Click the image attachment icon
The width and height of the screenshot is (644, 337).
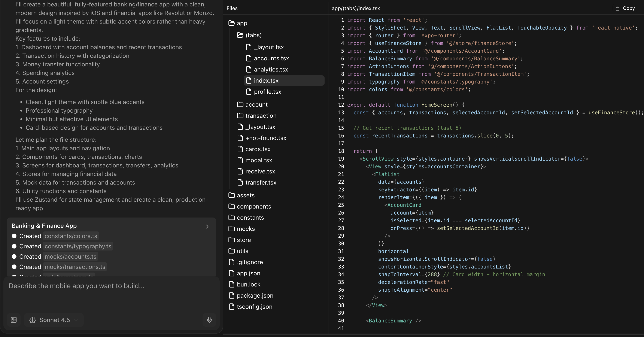tap(14, 320)
